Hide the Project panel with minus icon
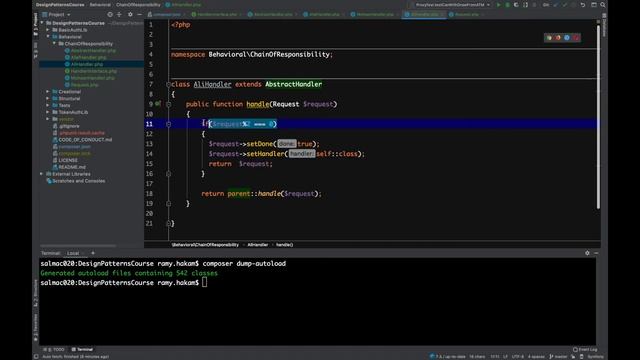 point(139,14)
